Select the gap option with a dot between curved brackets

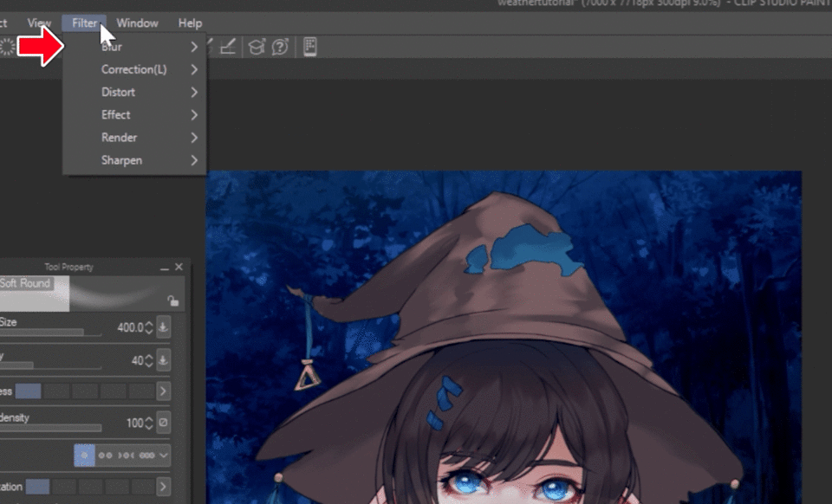click(x=126, y=456)
